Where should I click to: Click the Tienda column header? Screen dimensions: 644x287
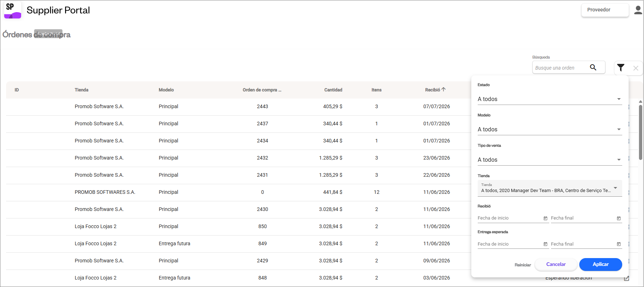[82, 90]
